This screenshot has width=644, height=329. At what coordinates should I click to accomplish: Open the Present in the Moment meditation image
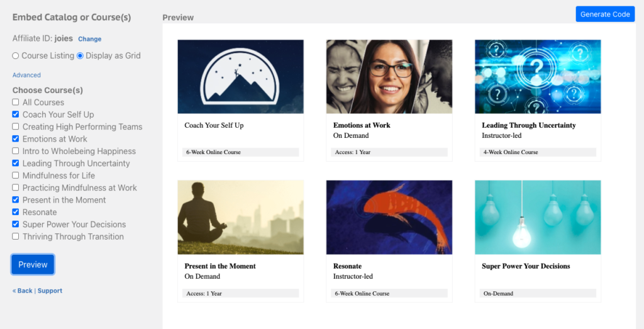(x=240, y=217)
